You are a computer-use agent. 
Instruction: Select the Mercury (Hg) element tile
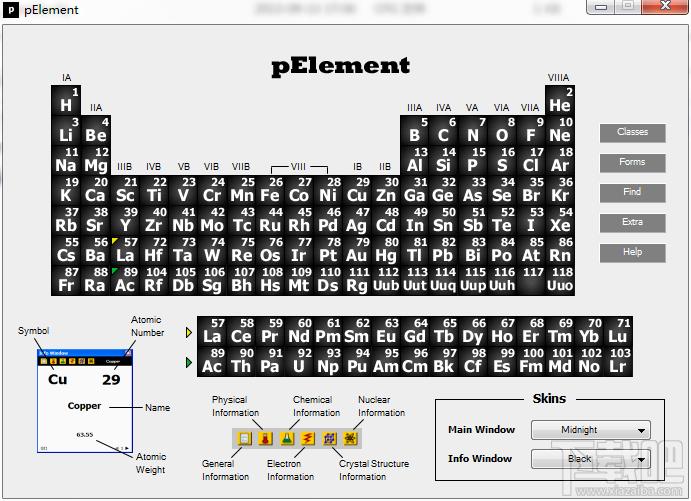coord(386,250)
